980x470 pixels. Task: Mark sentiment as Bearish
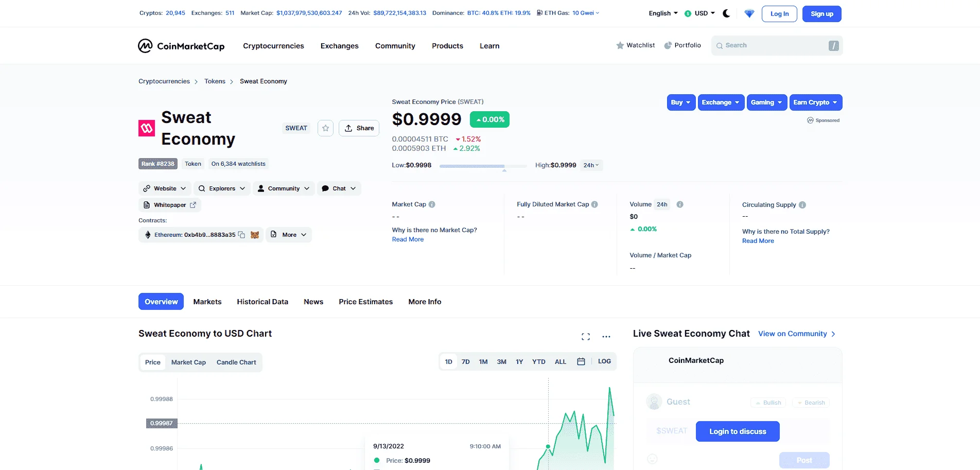(811, 403)
